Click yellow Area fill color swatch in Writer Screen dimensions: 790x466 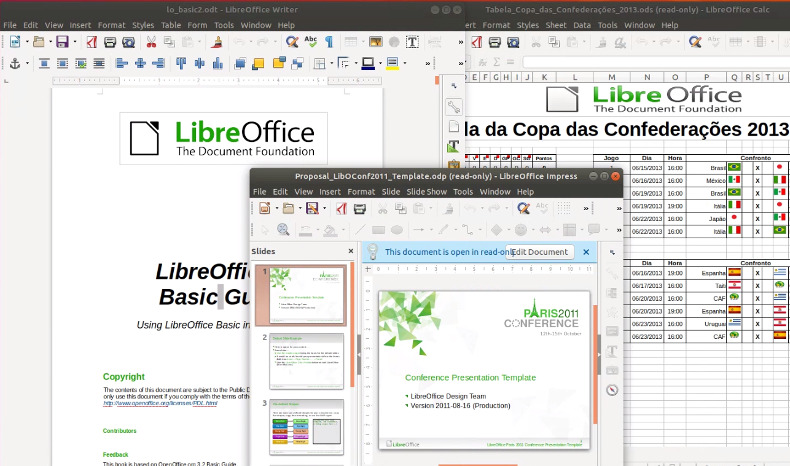392,63
